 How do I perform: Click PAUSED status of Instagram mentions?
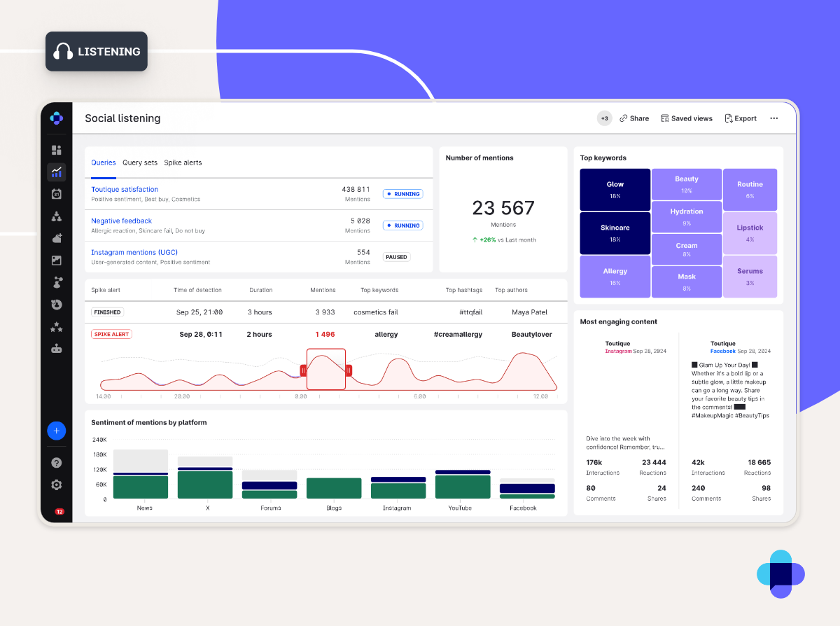pyautogui.click(x=396, y=257)
